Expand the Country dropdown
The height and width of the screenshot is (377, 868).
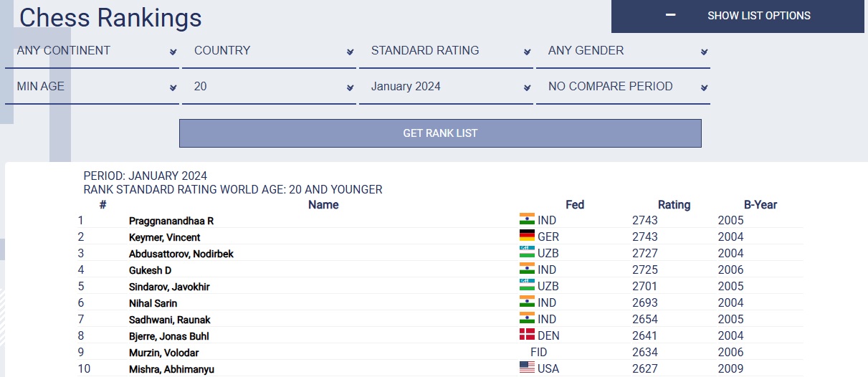[269, 51]
